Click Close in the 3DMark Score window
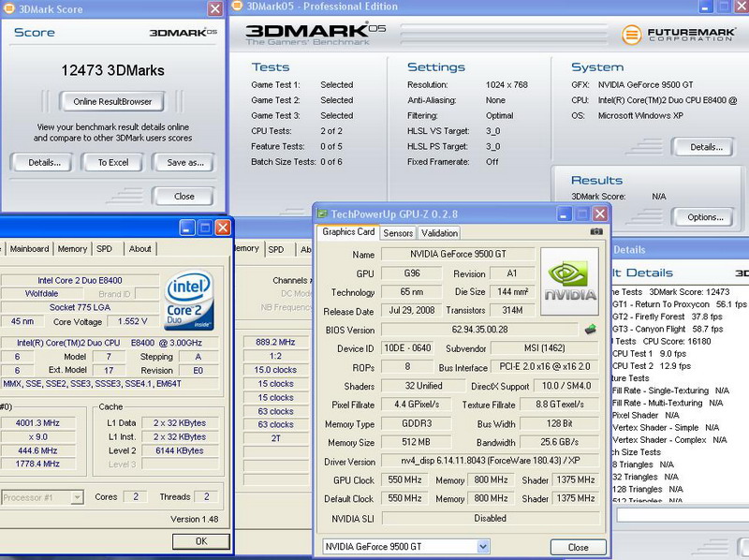Screen dimensions: 749x560 (x=184, y=196)
